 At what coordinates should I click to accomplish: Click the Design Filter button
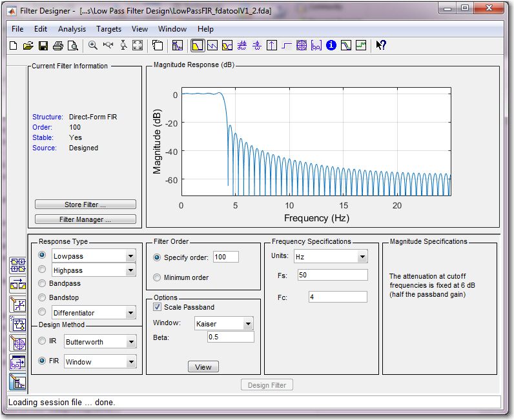pyautogui.click(x=267, y=385)
